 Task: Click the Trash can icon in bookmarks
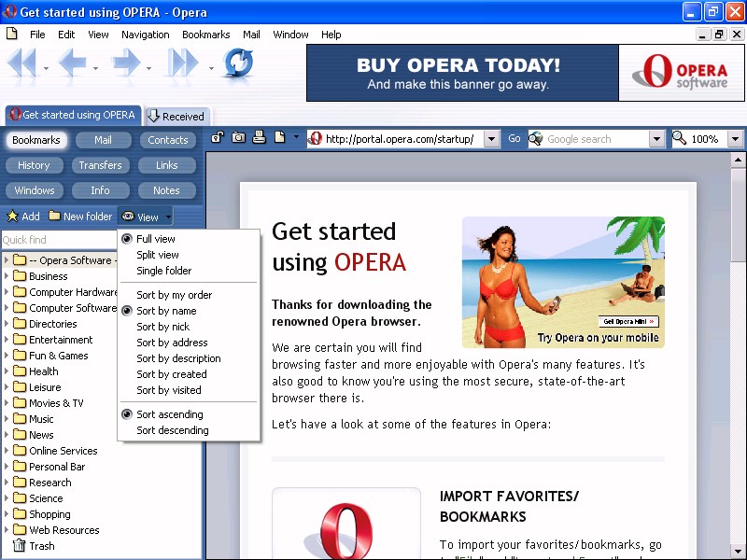(19, 545)
